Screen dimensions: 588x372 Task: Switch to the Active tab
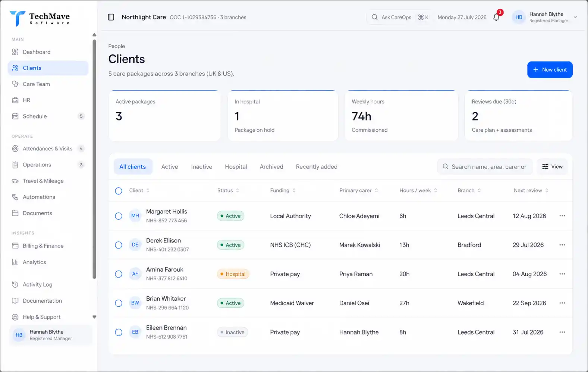pos(170,167)
